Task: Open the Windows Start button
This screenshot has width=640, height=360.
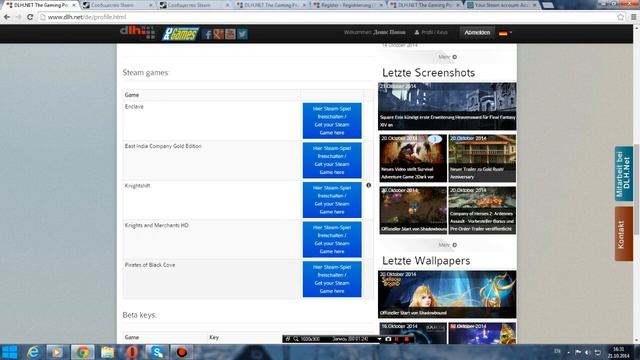Action: click(9, 352)
